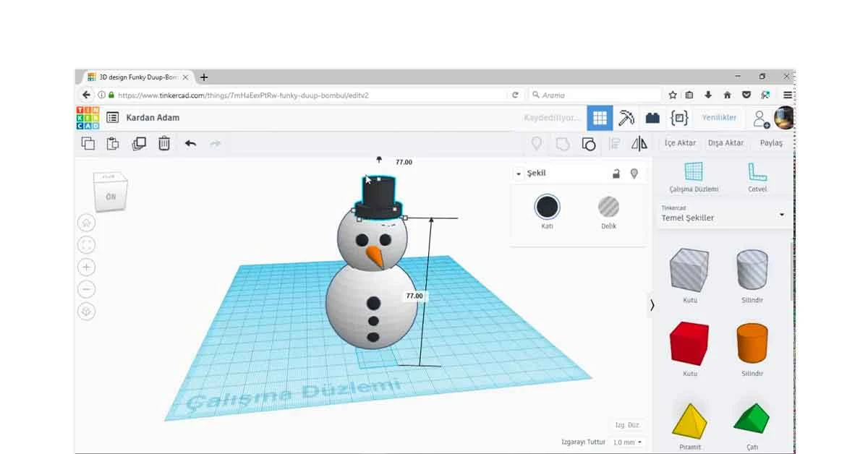Viewport: 868px width, 454px height.
Task: Click the home view icon on the left
Action: click(87, 222)
